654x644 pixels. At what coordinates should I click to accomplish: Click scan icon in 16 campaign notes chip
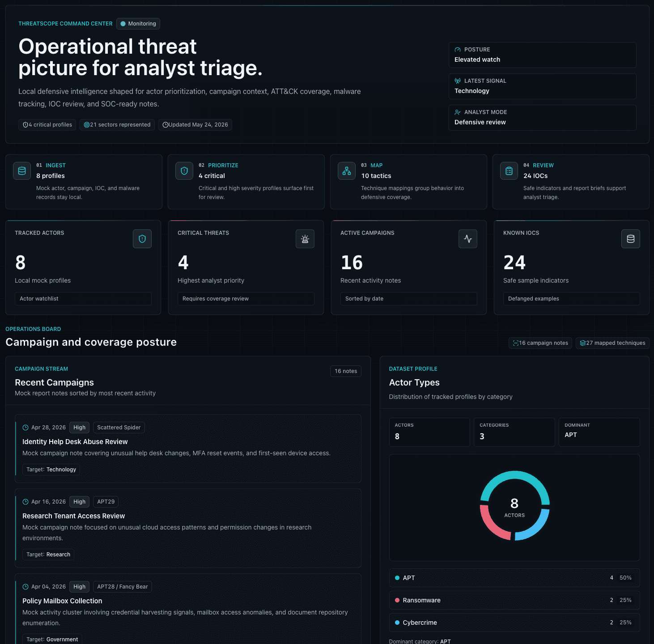click(x=516, y=343)
